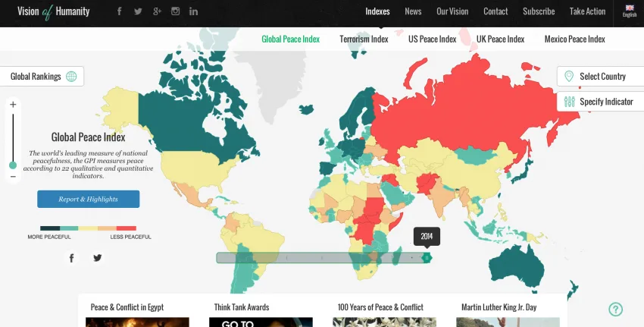Change language using the English flag selector
This screenshot has height=327, width=644.
[x=629, y=11]
